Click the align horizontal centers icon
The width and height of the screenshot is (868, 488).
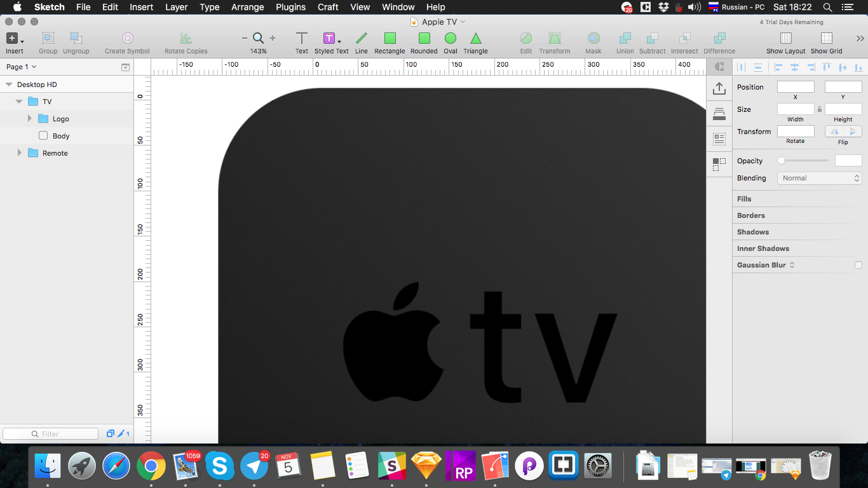(x=794, y=67)
